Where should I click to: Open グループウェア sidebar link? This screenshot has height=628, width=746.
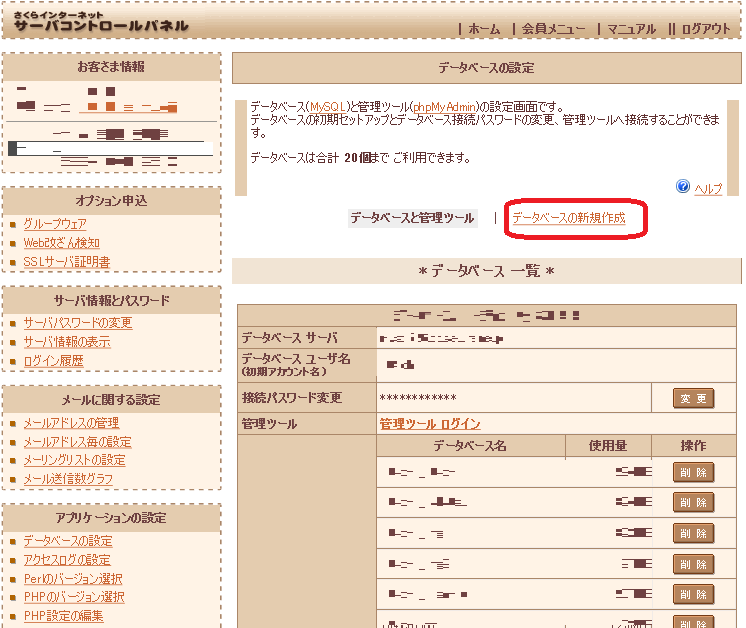click(x=55, y=224)
